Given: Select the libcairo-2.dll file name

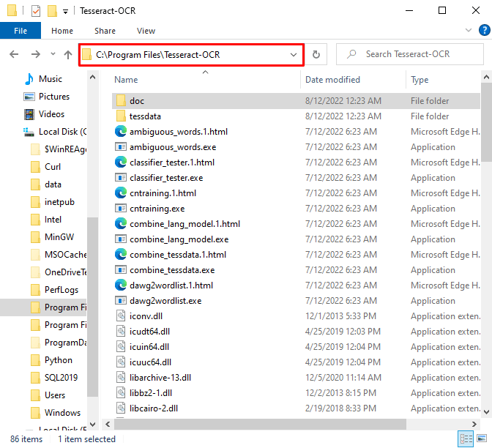Looking at the screenshot, I should [154, 408].
